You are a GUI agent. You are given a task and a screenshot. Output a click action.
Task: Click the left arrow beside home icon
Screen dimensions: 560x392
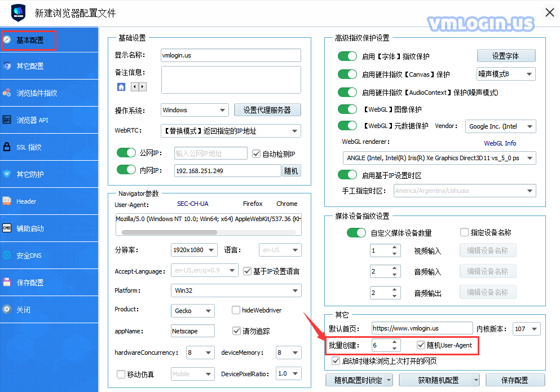point(134,87)
